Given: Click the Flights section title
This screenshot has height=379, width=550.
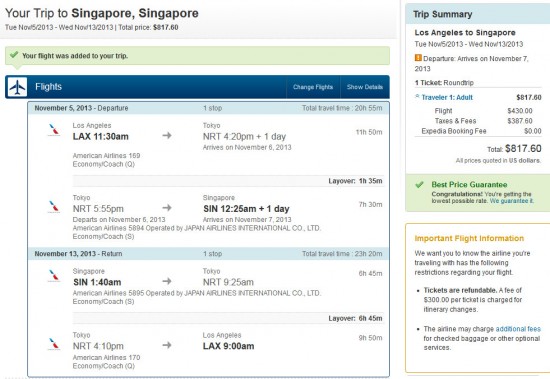Looking at the screenshot, I should coord(48,87).
